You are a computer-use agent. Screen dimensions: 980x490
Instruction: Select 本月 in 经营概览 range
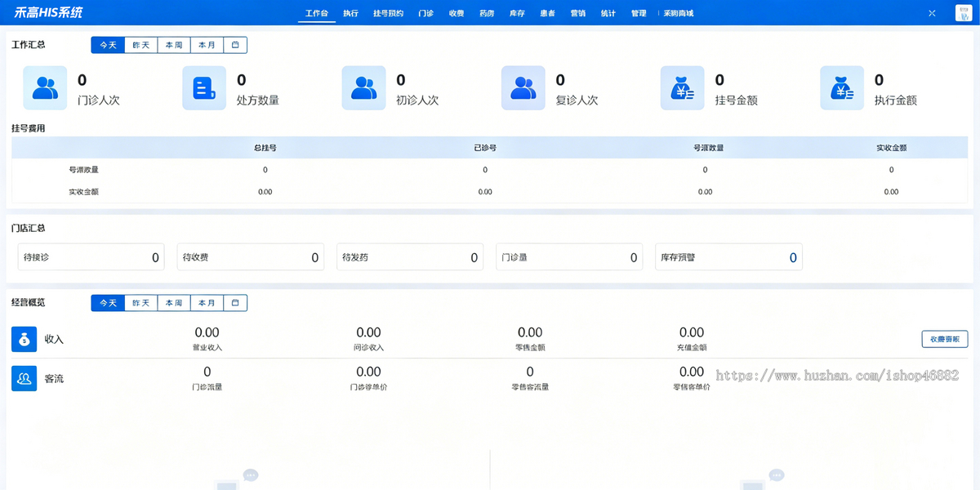207,303
